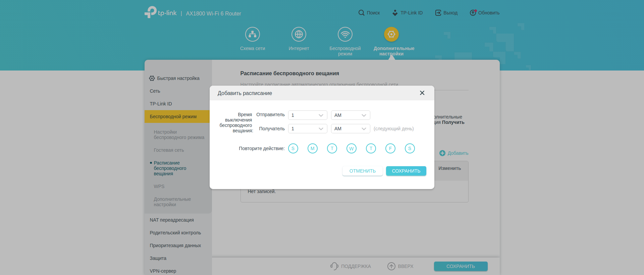
Task: Click the Выход logout icon
Action: coord(438,13)
